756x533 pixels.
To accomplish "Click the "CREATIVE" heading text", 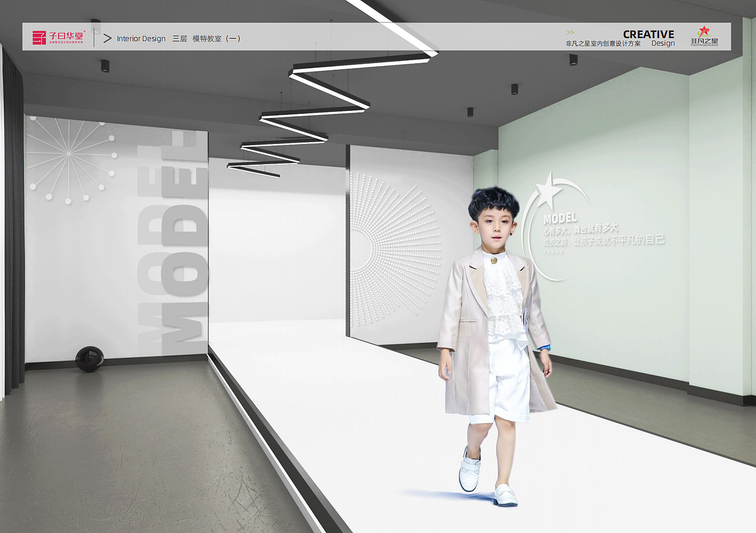I will 649,34.
